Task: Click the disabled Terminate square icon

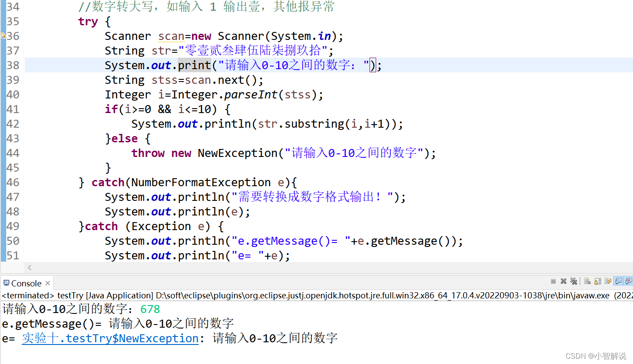Action: tap(553, 281)
